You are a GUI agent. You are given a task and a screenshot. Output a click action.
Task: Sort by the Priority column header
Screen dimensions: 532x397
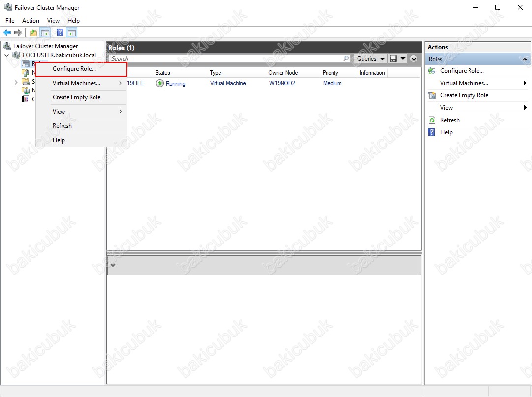click(338, 73)
